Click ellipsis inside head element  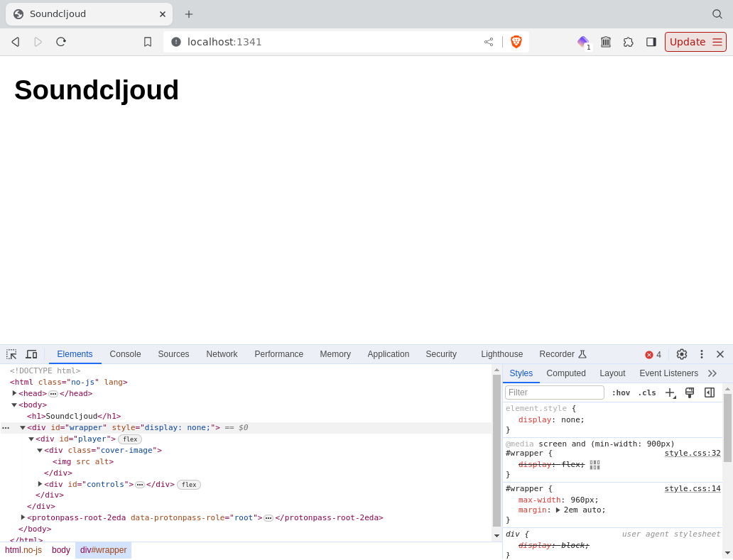click(53, 394)
